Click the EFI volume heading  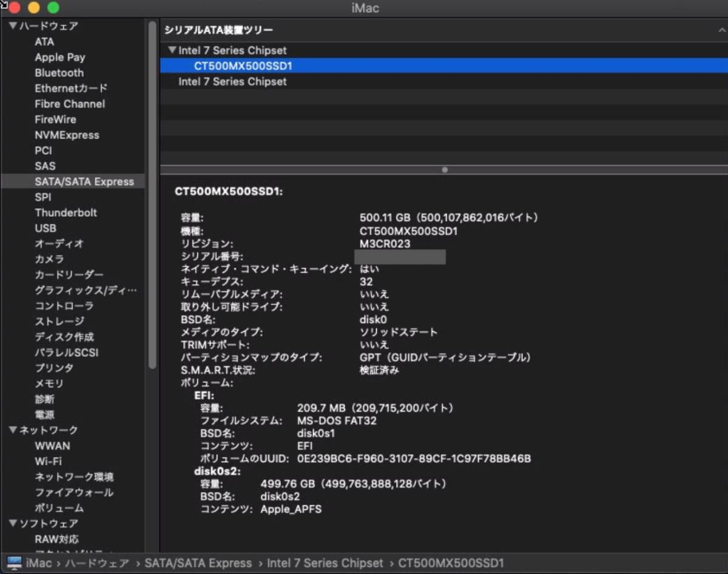coord(204,396)
